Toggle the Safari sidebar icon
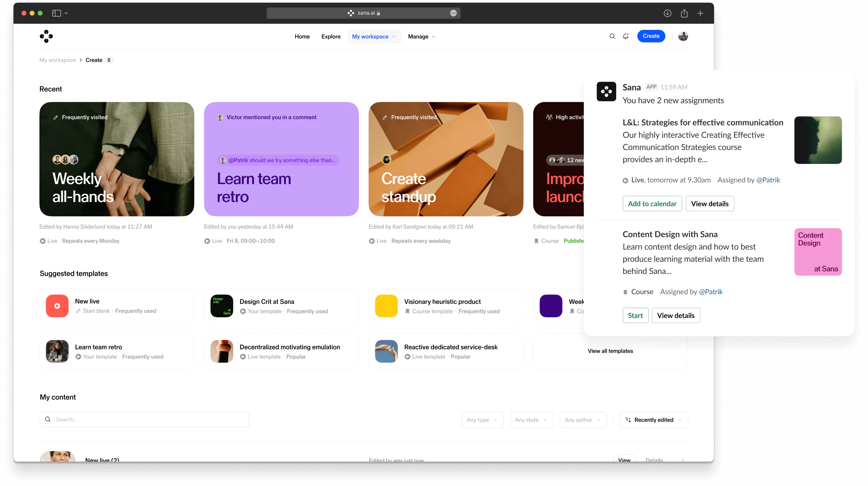868x486 pixels. [x=56, y=13]
